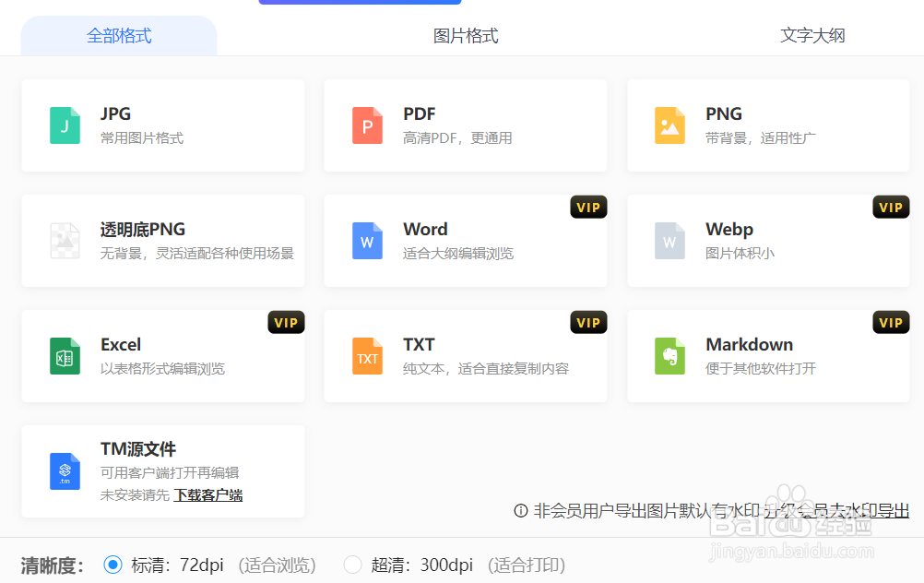The image size is (924, 583).
Task: Switch to the 全部格式 tab
Action: tap(119, 36)
